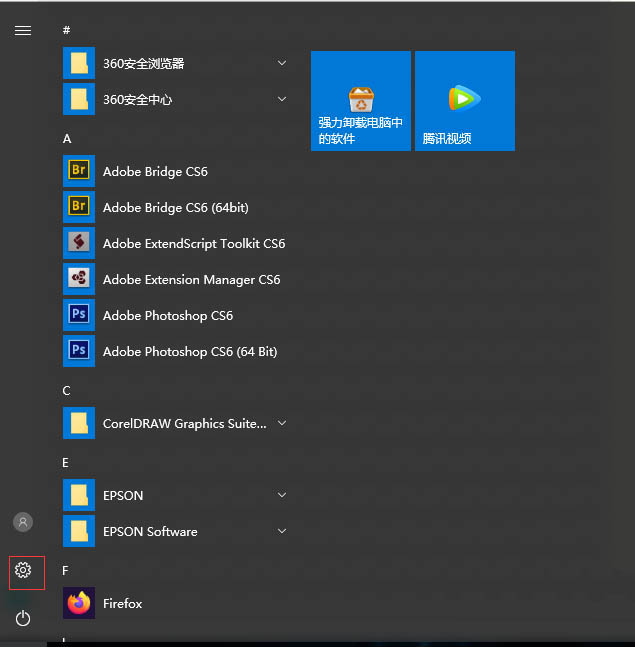Expand the hamburger menu at top
The image size is (635, 647).
coord(23,30)
